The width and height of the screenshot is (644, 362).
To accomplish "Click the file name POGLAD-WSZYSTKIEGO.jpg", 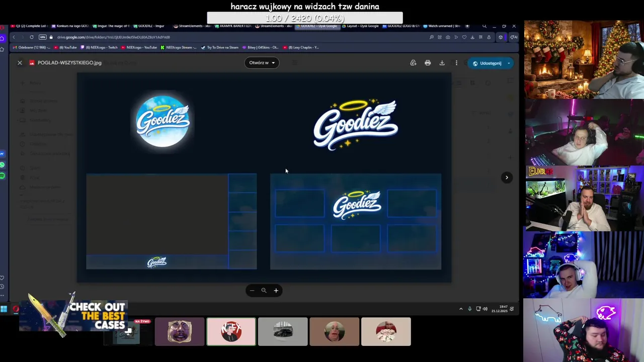I will click(69, 63).
